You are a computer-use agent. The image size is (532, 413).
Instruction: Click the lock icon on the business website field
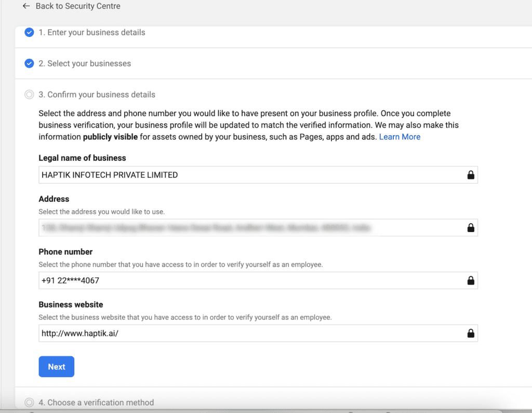point(471,333)
